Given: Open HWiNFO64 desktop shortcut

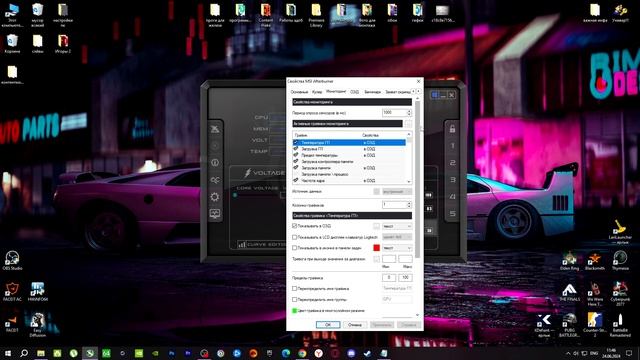Looking at the screenshot, I should tap(38, 292).
